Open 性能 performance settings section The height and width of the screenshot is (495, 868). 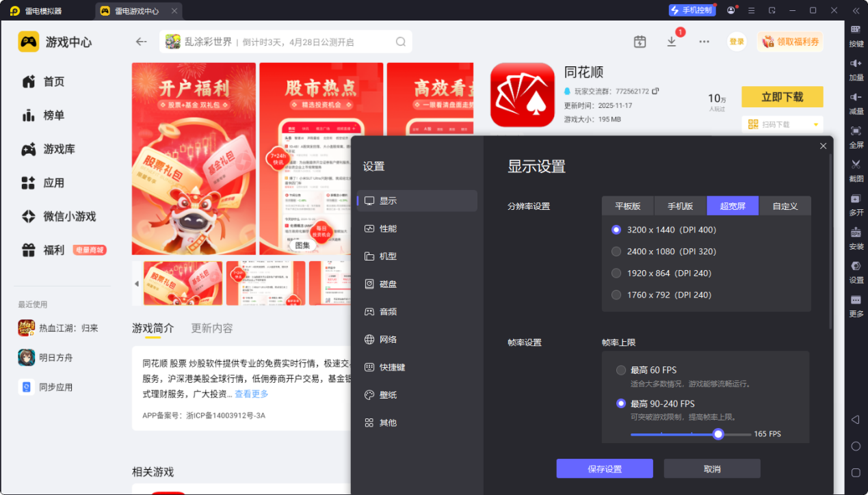click(x=417, y=228)
